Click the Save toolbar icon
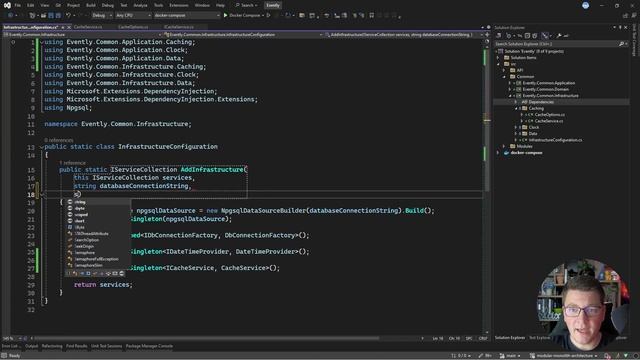The width and height of the screenshot is (640, 360). pos(51,15)
